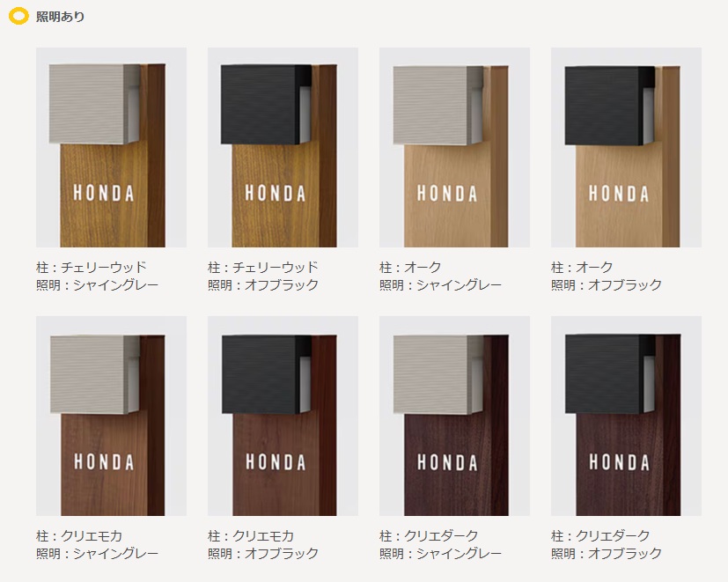Select the 照明あり heading text

pyautogui.click(x=61, y=17)
